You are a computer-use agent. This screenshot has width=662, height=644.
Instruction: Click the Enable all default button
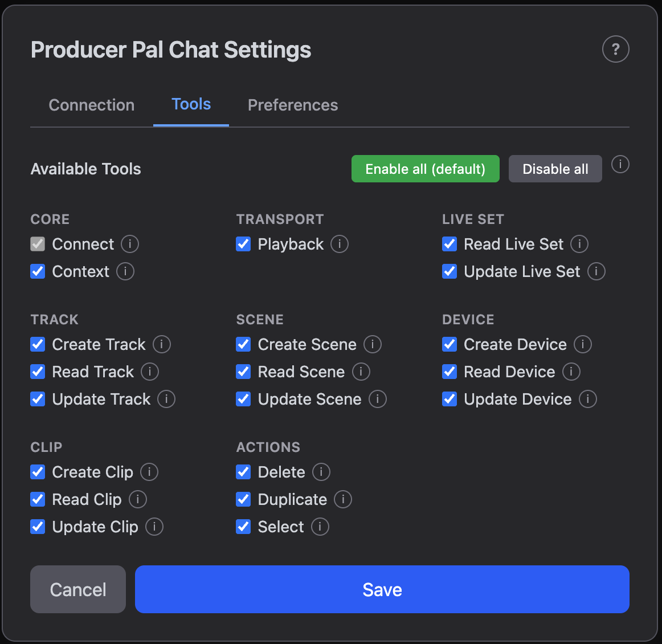coord(425,169)
